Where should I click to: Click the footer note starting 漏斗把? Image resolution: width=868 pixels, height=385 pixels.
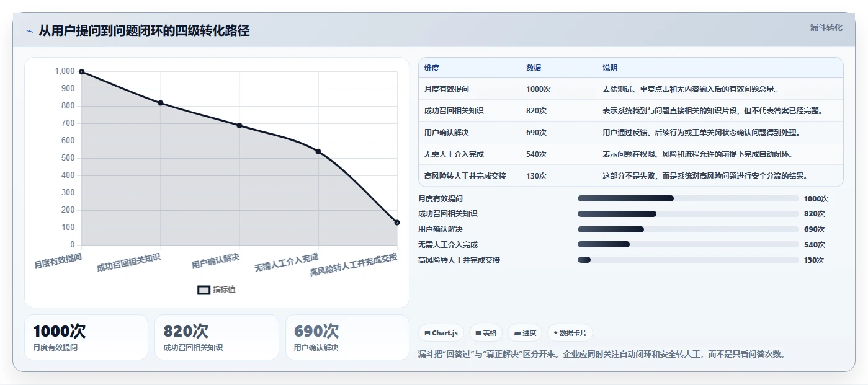pyautogui.click(x=603, y=355)
